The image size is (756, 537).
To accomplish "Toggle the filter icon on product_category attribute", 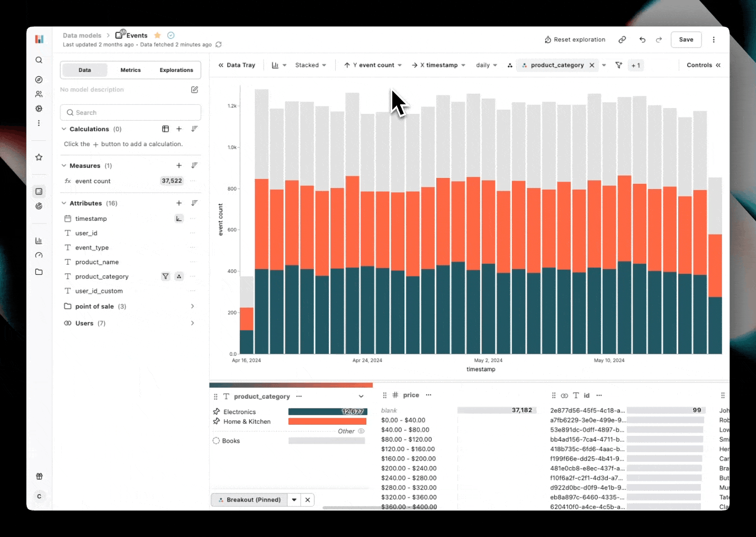I will click(166, 276).
